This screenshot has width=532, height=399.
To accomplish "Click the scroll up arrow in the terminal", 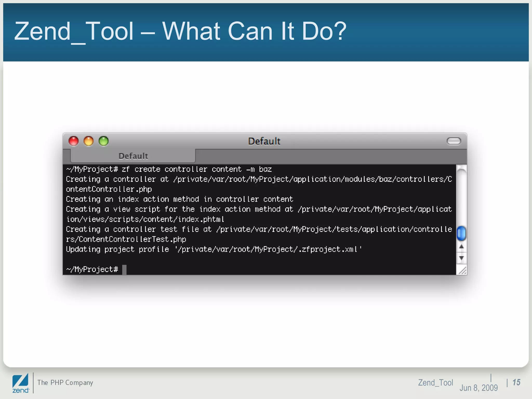I will click(x=461, y=247).
